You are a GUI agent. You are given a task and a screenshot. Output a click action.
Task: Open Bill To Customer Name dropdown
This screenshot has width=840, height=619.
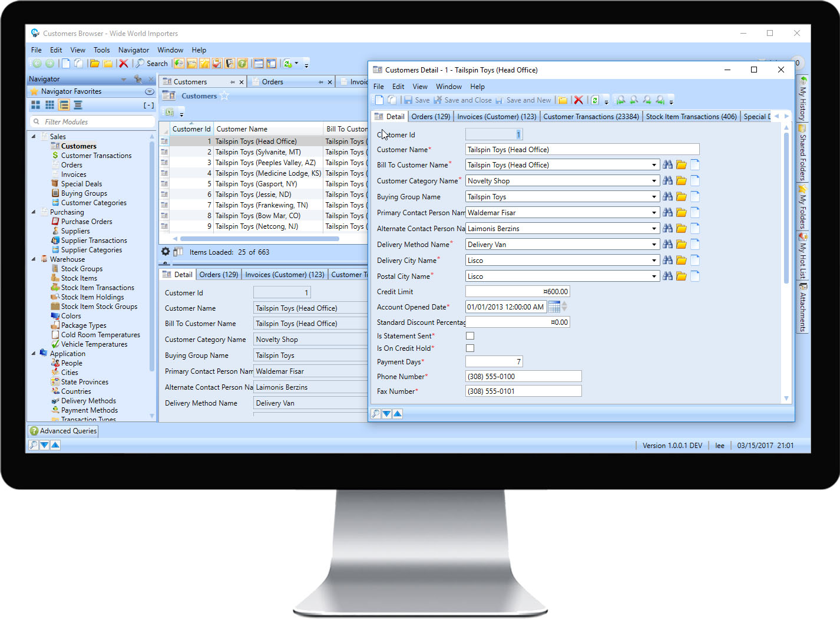coord(654,165)
